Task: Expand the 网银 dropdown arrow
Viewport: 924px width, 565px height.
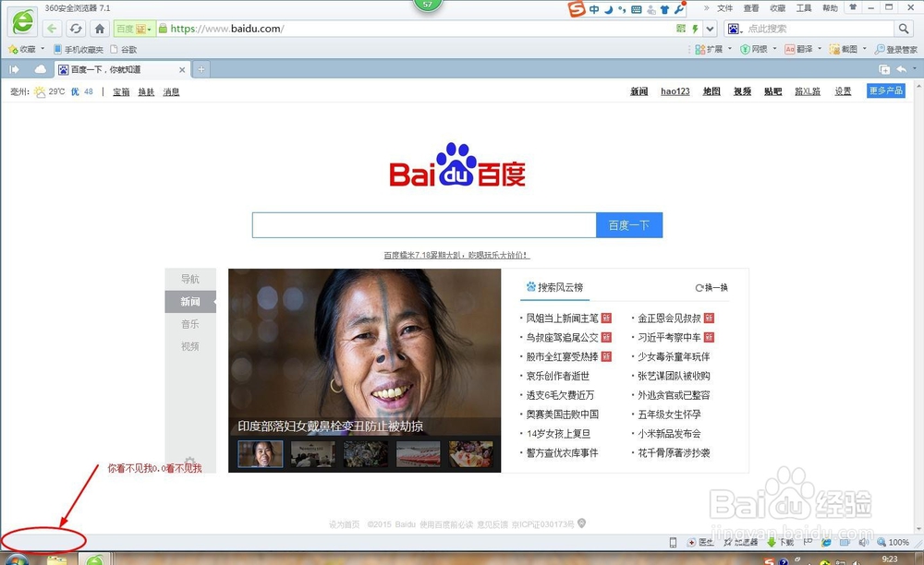Action: 775,49
